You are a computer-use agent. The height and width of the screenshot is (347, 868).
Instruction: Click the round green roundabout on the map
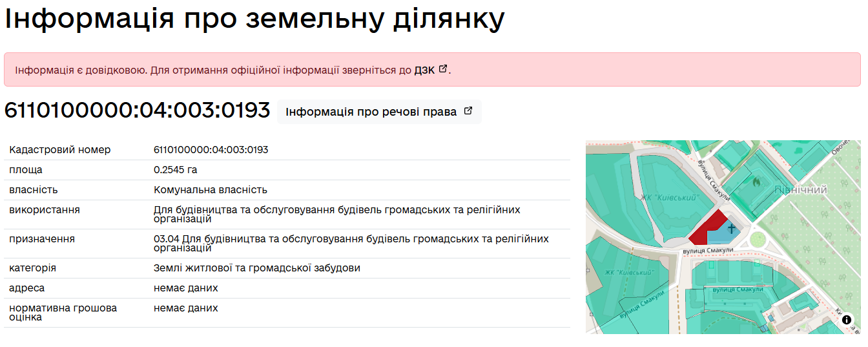coord(756,240)
